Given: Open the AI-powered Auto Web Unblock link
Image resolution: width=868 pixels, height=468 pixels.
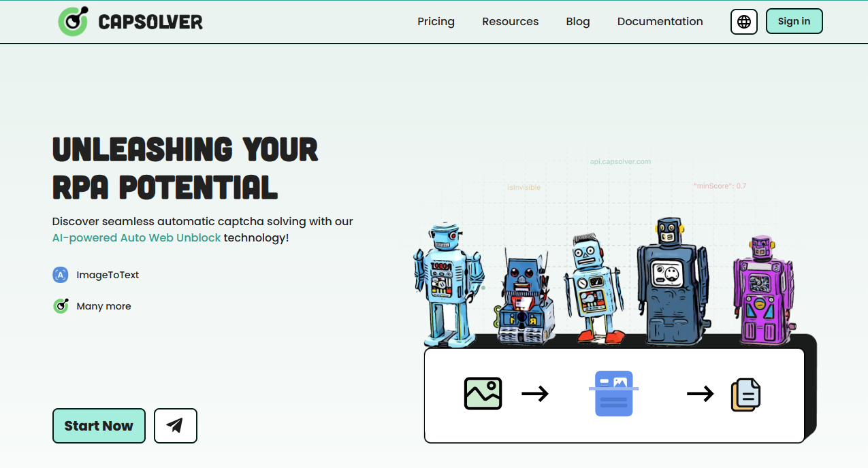Looking at the screenshot, I should (x=136, y=237).
